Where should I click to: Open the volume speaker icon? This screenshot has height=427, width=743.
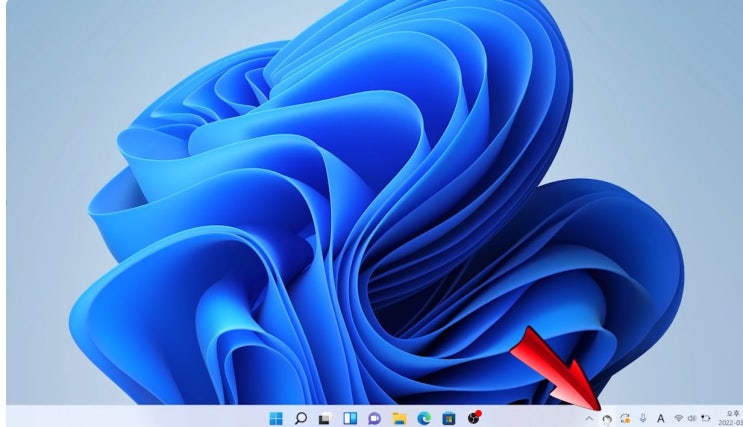coord(692,418)
